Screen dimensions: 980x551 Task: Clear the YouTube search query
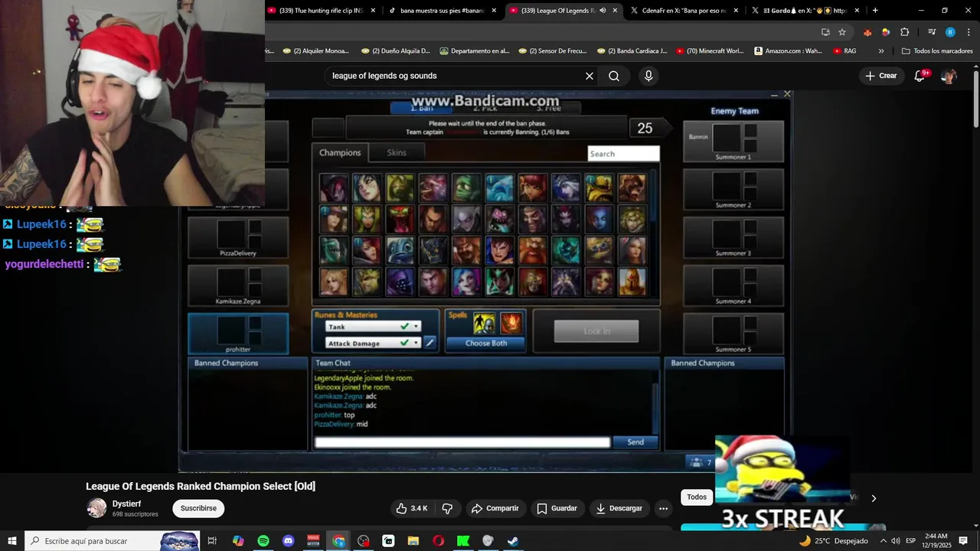tap(590, 76)
